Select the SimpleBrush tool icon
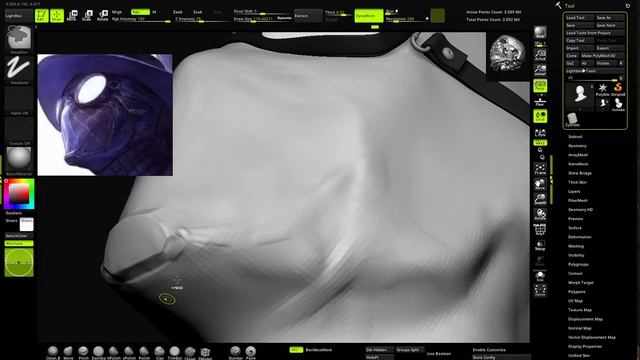The height and width of the screenshot is (360, 640). point(618,89)
